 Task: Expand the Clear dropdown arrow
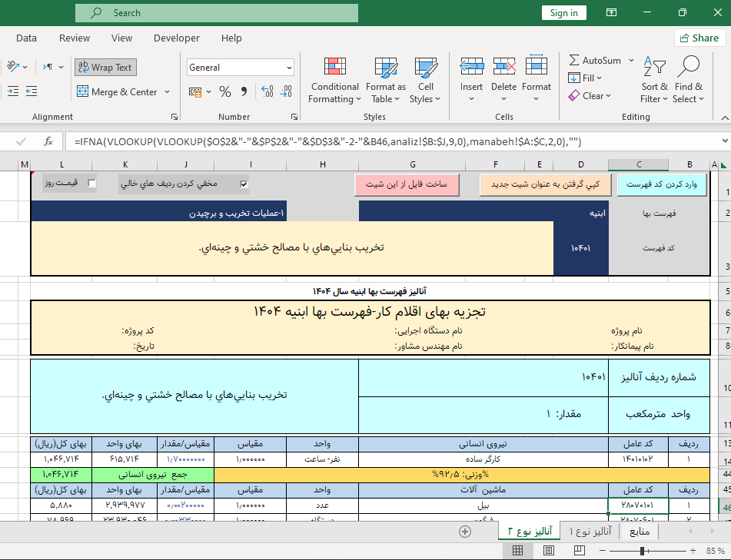[x=608, y=95]
